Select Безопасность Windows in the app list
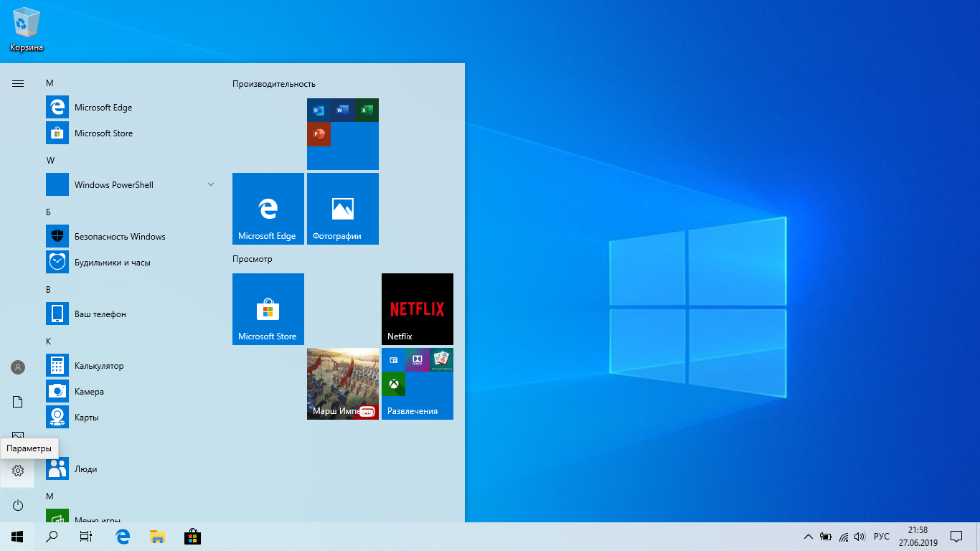The image size is (980, 551). point(120,237)
